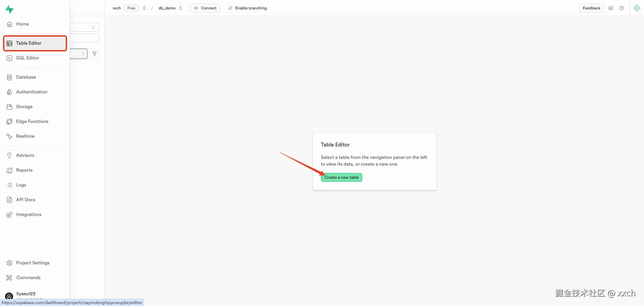
Task: Open the help question-mark icon
Action: click(622, 8)
